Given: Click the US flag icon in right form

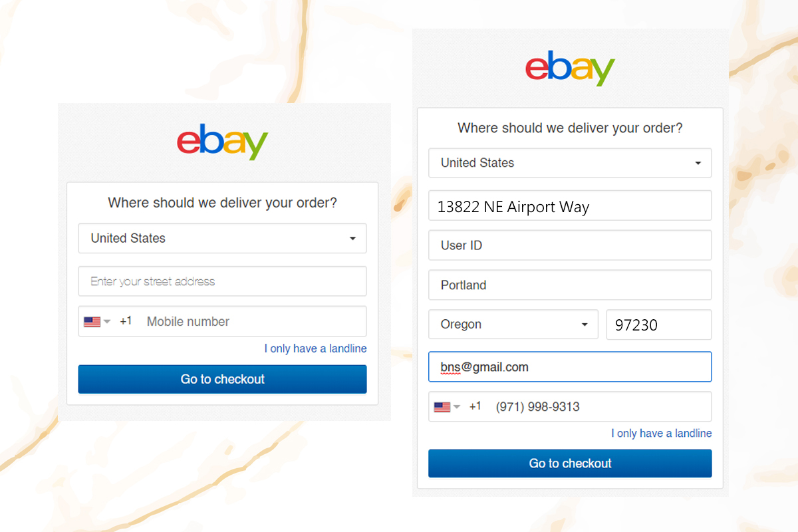Looking at the screenshot, I should [442, 407].
